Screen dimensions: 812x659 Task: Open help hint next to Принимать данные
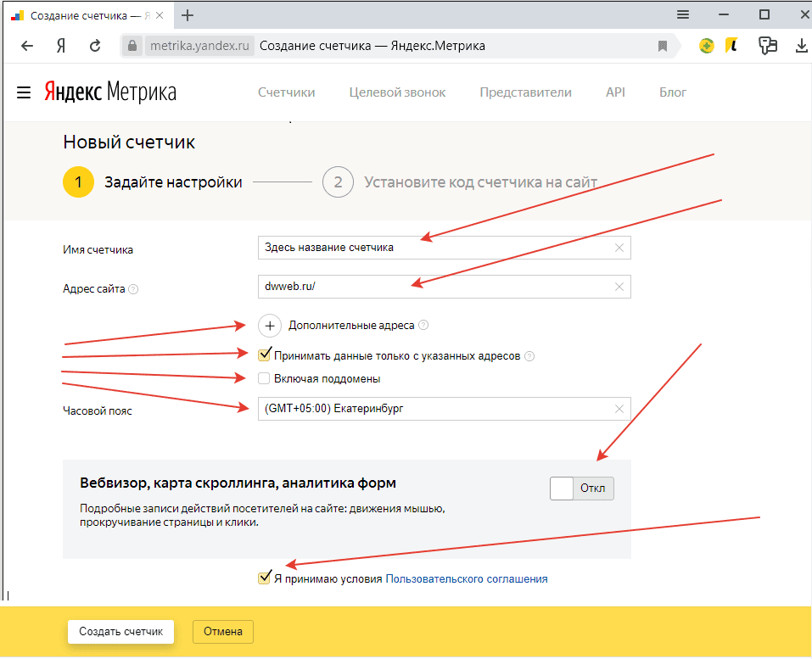tap(529, 356)
